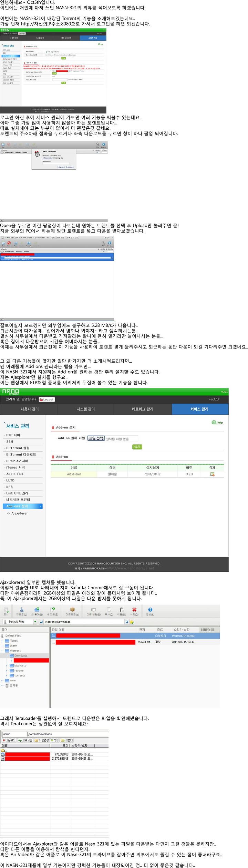This screenshot has width=248, height=868.
Task: Click the 새 파일 new file icon in Ajaxplorer
Action: click(x=53, y=611)
